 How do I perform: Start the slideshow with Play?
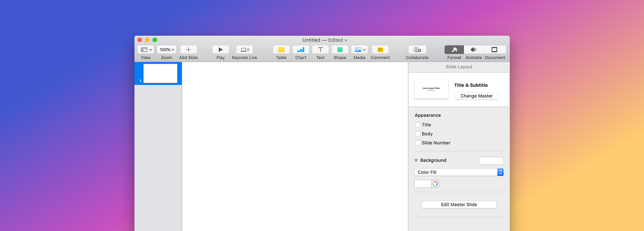click(x=221, y=50)
